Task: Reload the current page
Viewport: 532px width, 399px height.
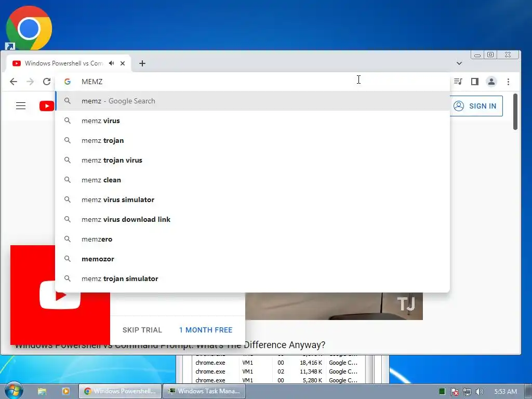Action: 47,82
